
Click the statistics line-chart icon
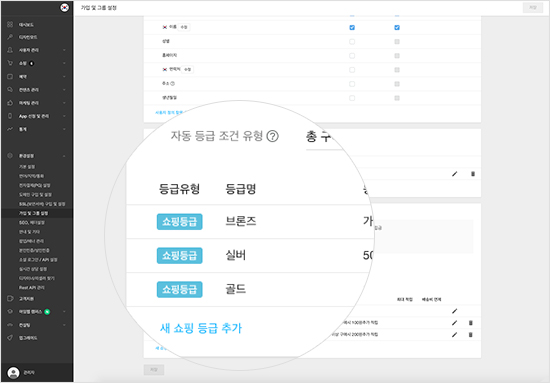(10, 129)
